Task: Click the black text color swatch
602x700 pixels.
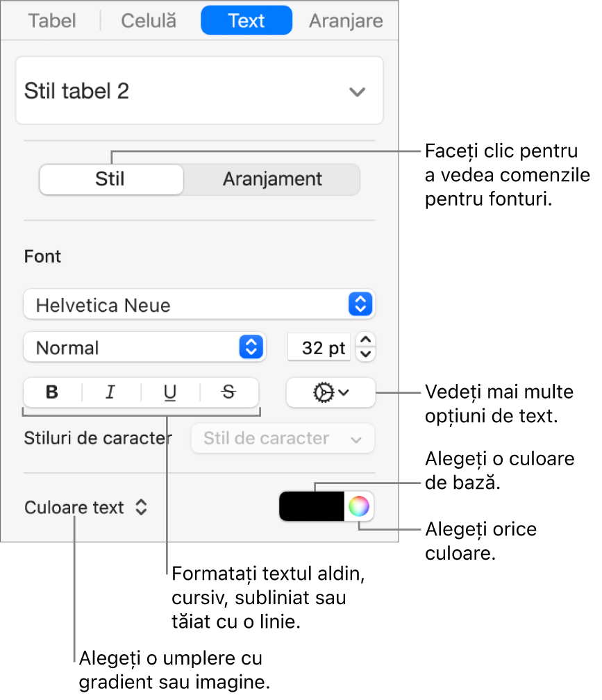Action: [x=312, y=507]
